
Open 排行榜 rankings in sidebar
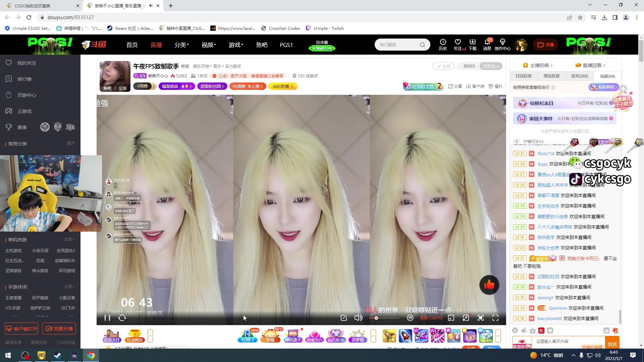click(x=24, y=79)
